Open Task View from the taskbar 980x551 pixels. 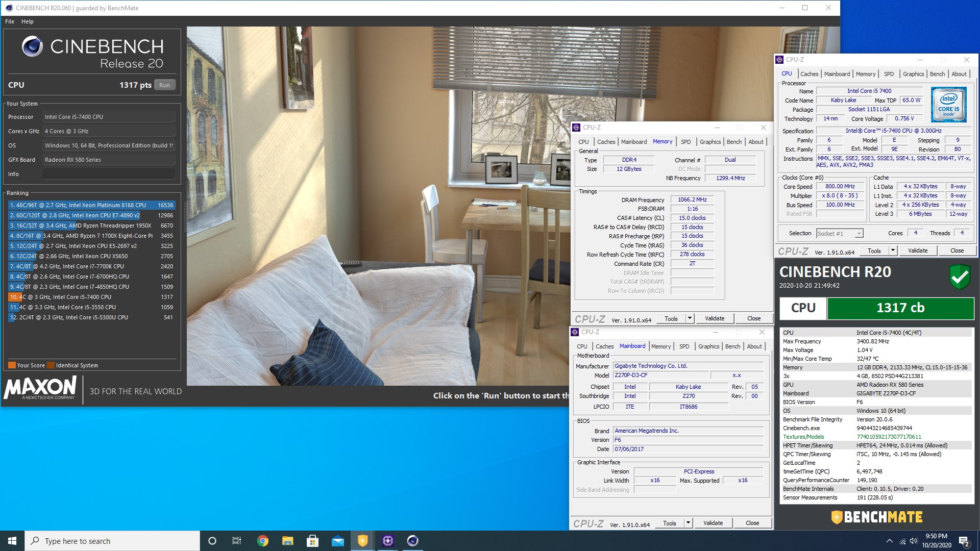click(x=237, y=541)
